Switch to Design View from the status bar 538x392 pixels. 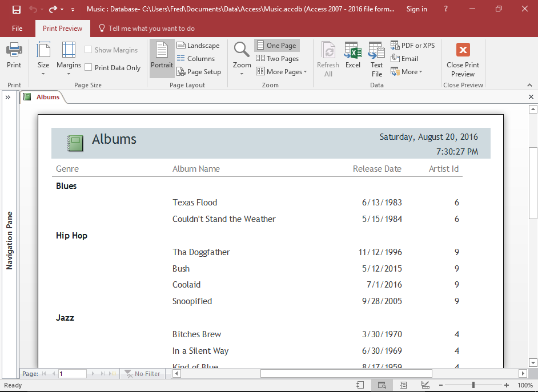pyautogui.click(x=425, y=385)
